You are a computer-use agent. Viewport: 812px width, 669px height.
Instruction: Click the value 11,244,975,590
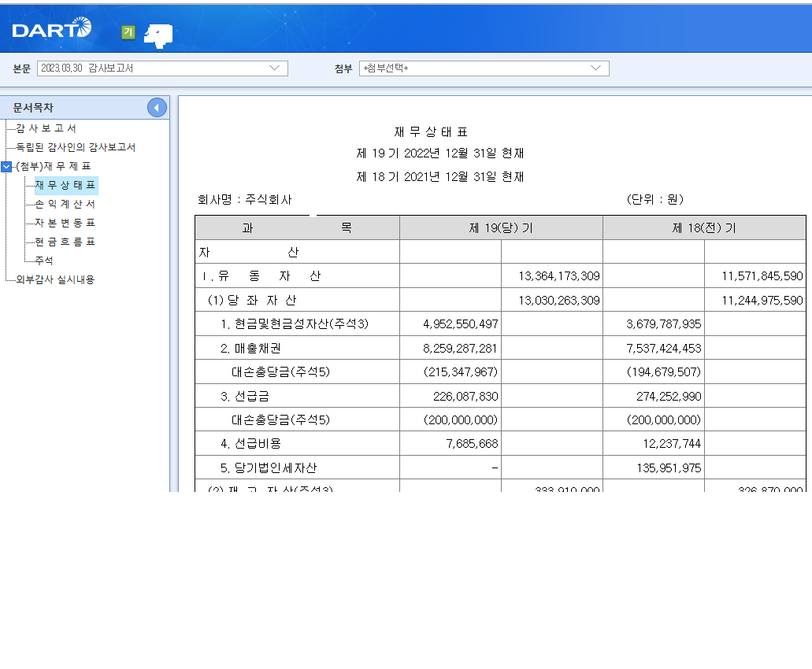[x=762, y=300]
